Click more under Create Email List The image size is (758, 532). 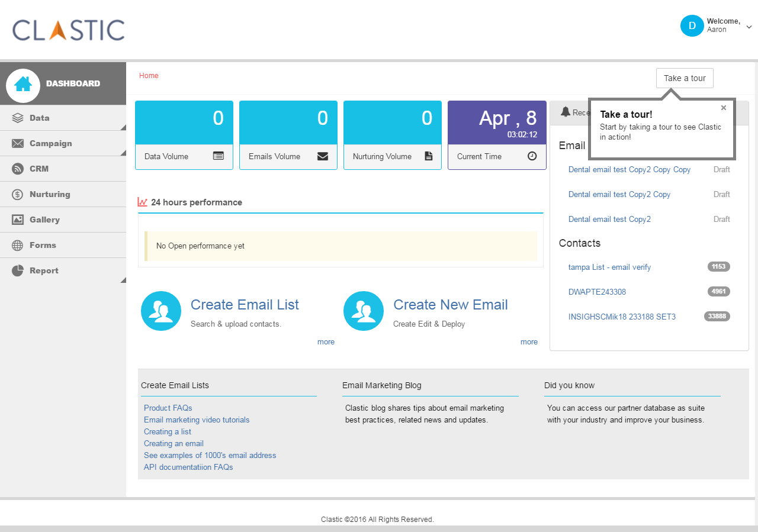tap(326, 342)
